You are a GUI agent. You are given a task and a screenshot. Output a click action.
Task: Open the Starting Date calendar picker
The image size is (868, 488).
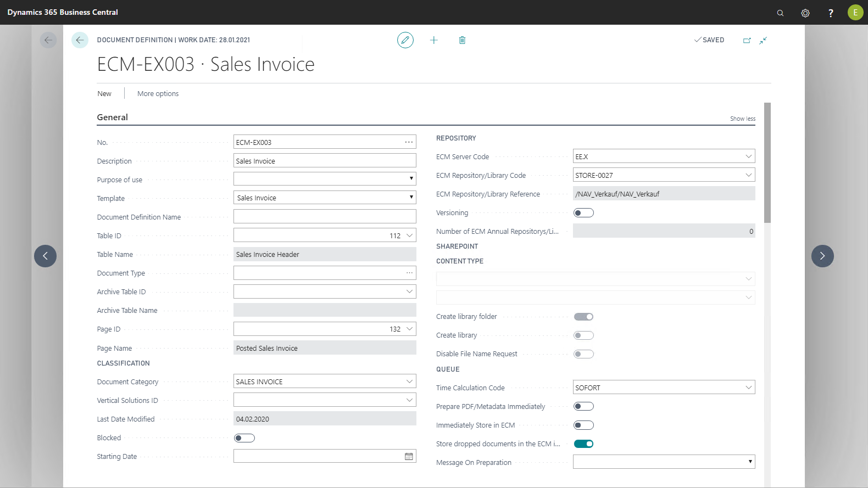pyautogui.click(x=409, y=456)
